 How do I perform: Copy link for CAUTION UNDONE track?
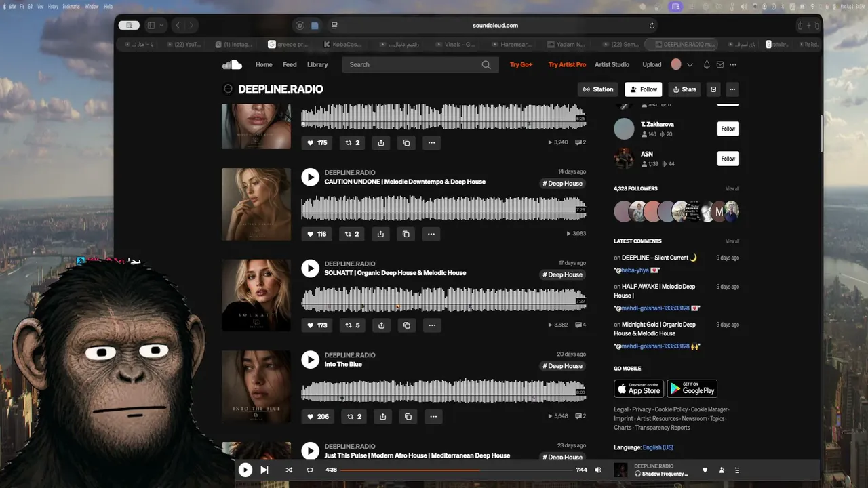pyautogui.click(x=406, y=234)
